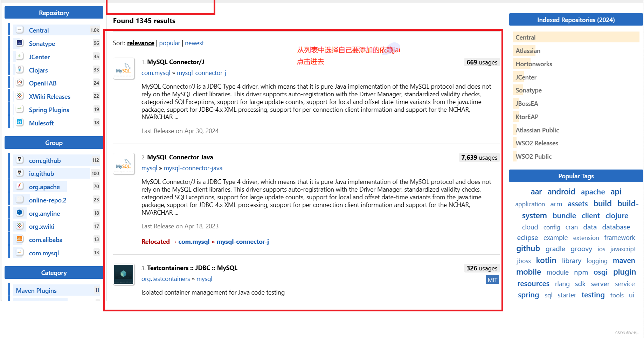
Task: Open Testcontainers :: JDBC :: MySQL result
Action: pyautogui.click(x=192, y=268)
